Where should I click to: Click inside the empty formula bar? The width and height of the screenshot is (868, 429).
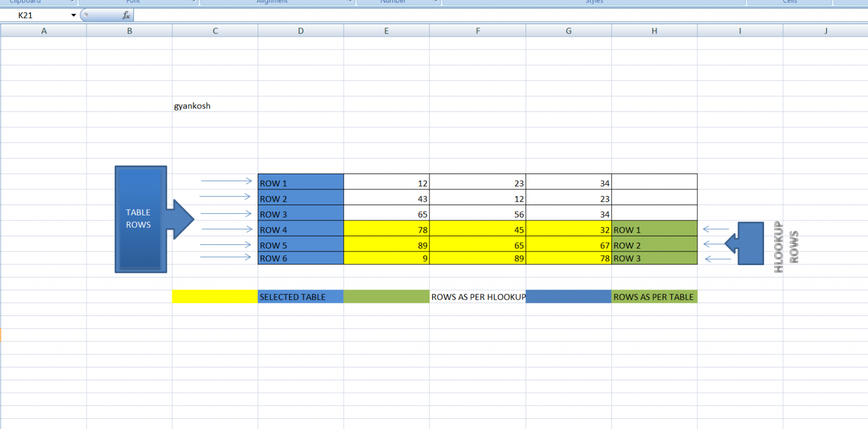pyautogui.click(x=283, y=15)
